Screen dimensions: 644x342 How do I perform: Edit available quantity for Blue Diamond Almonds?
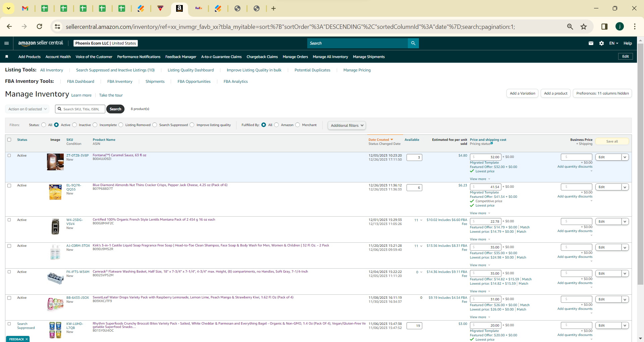[x=414, y=187]
